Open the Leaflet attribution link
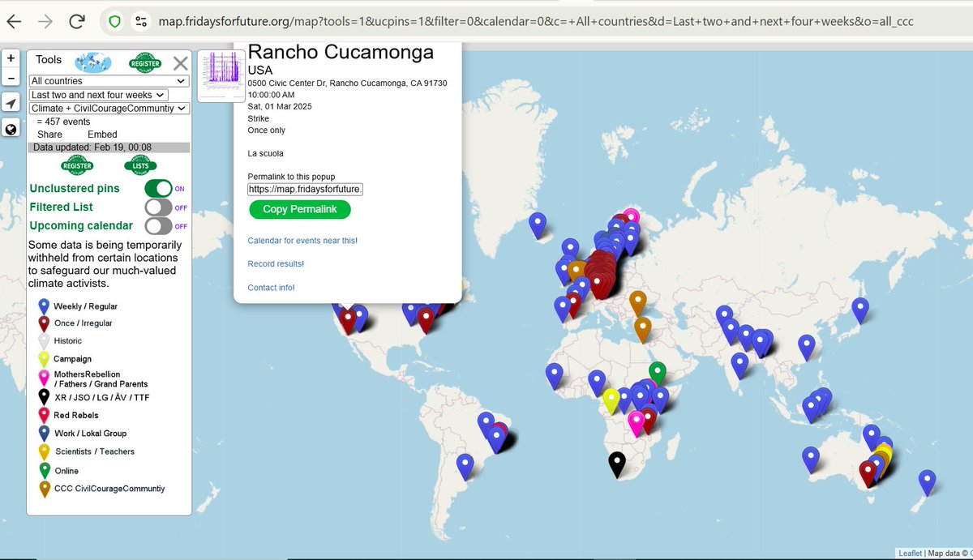 coord(910,554)
